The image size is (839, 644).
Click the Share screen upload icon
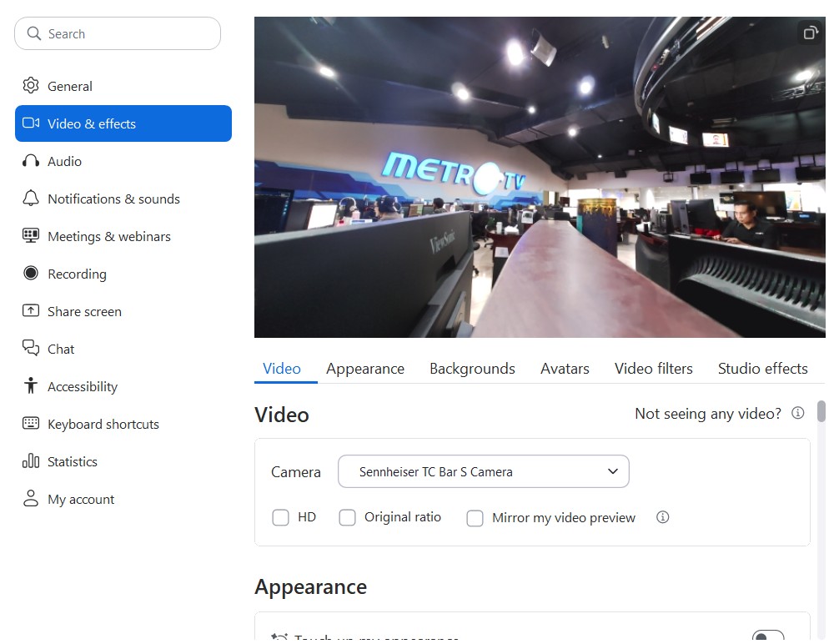(x=31, y=310)
